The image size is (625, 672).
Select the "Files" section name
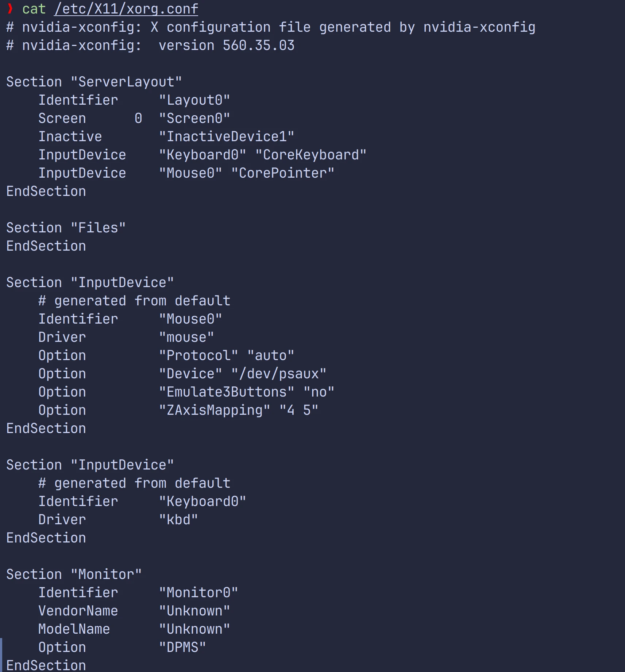[98, 228]
